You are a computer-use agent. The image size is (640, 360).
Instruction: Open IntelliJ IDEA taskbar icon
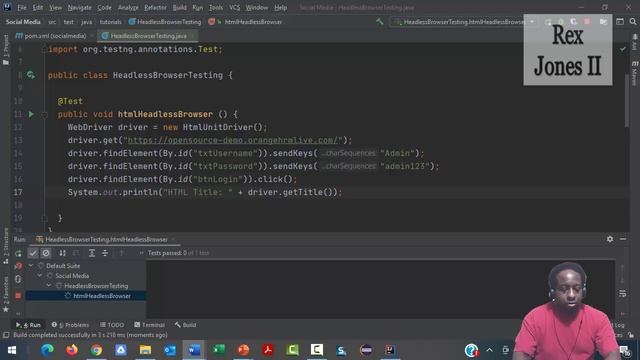390,350
